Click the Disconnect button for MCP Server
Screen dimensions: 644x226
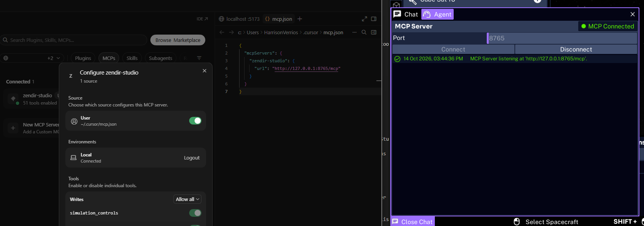(576, 49)
